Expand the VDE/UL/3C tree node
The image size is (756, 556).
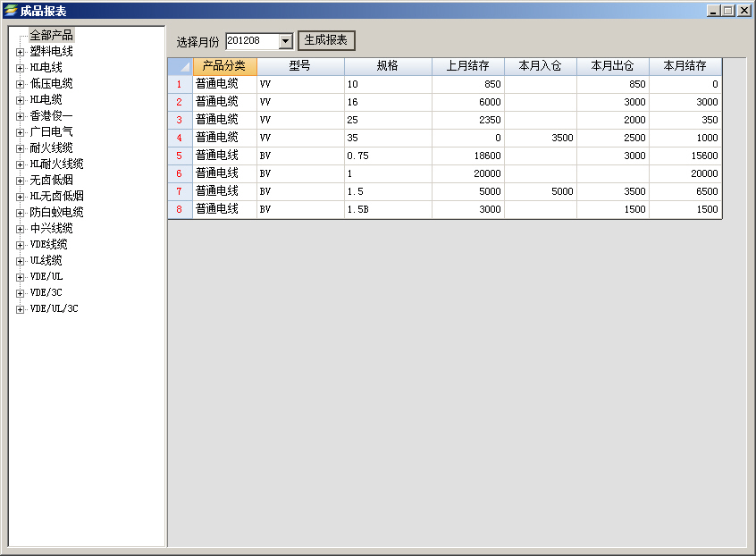(x=20, y=309)
